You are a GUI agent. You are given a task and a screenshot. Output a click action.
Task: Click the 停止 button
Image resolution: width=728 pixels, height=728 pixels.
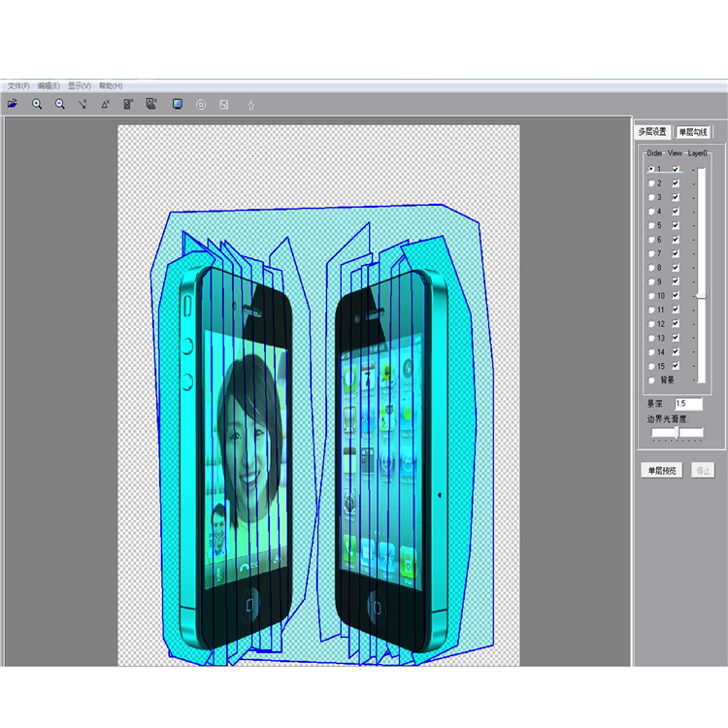(x=703, y=471)
